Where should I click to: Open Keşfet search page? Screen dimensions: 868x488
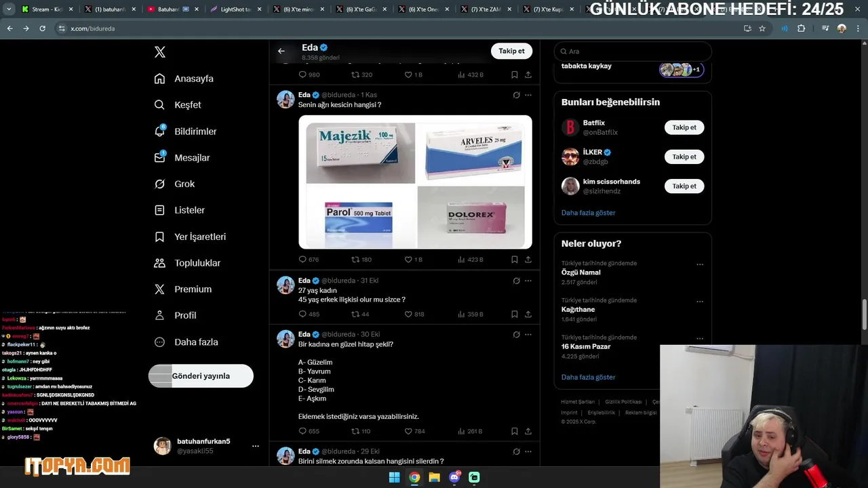tap(178, 105)
